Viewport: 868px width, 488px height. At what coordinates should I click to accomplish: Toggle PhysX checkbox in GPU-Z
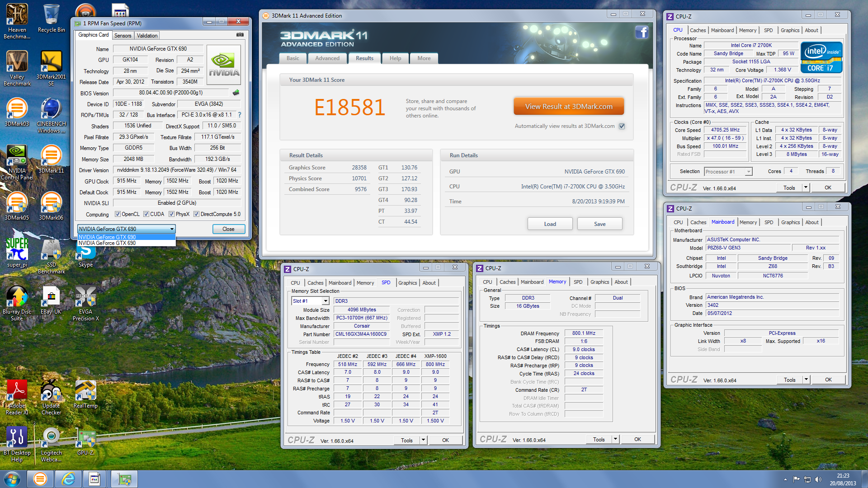pyautogui.click(x=171, y=214)
